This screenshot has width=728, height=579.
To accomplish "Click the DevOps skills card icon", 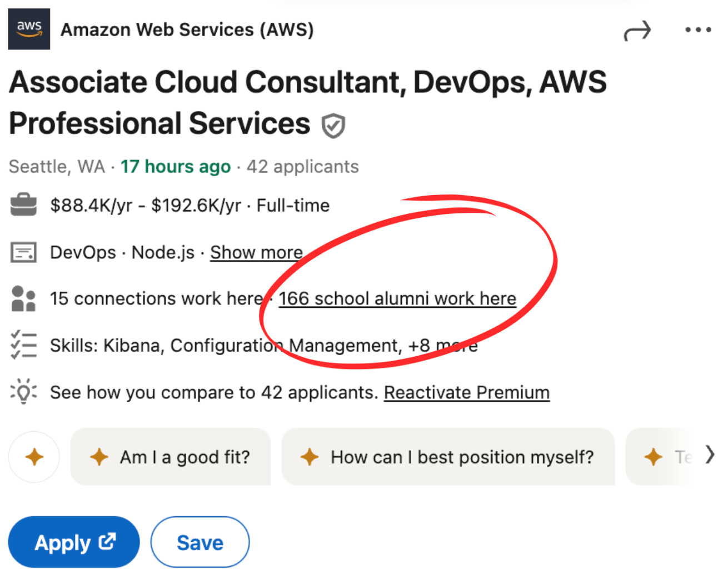I will 23,252.
